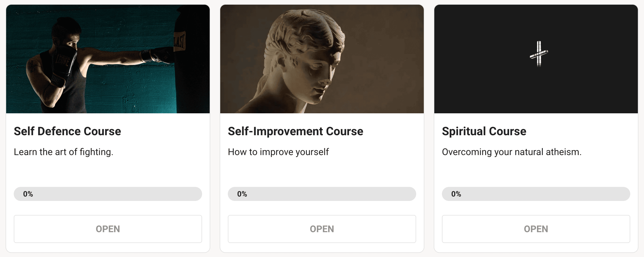Click "Overcoming your natural atheism." description
The width and height of the screenshot is (644, 257).
pos(512,152)
